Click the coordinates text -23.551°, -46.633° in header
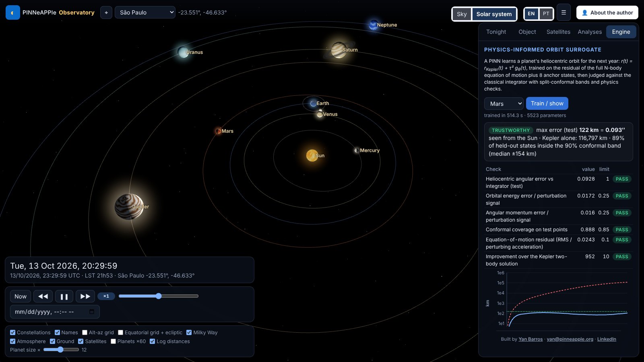644x362 pixels. point(202,12)
